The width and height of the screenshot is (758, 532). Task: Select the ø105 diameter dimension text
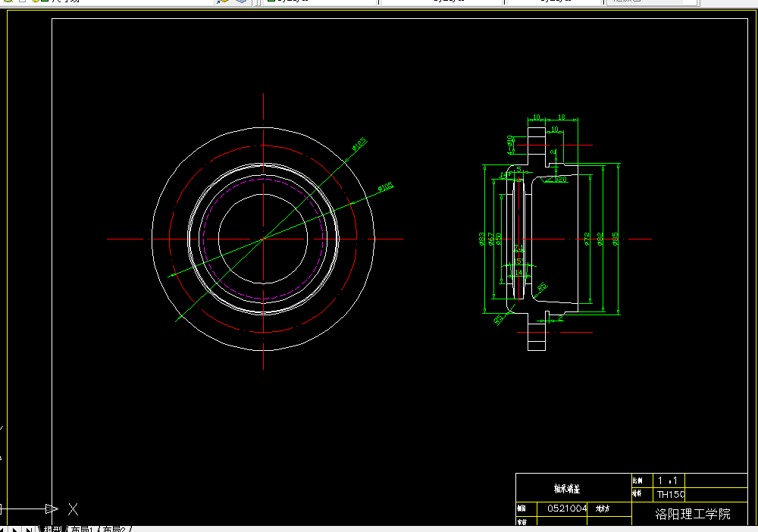point(386,186)
